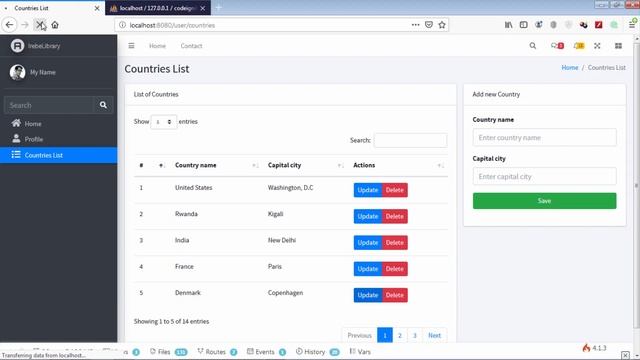This screenshot has height=360, width=640.
Task: Update the France row
Action: [368, 269]
